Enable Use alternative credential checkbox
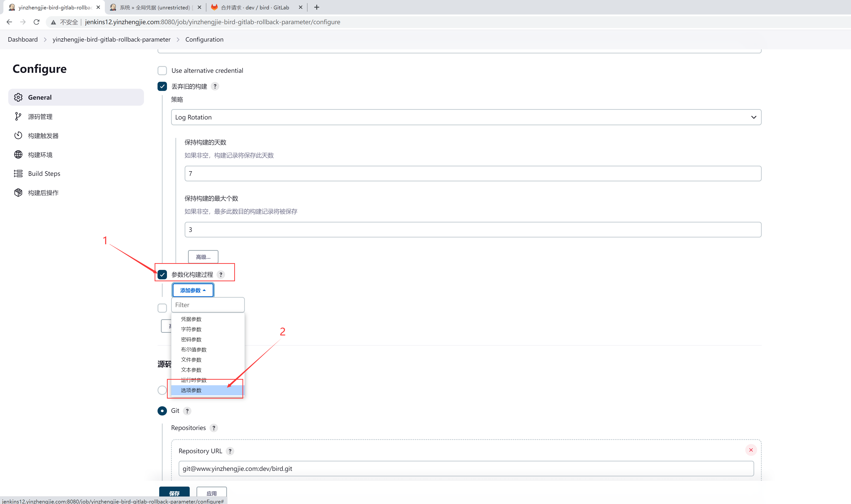The width and height of the screenshot is (851, 504). click(x=162, y=71)
